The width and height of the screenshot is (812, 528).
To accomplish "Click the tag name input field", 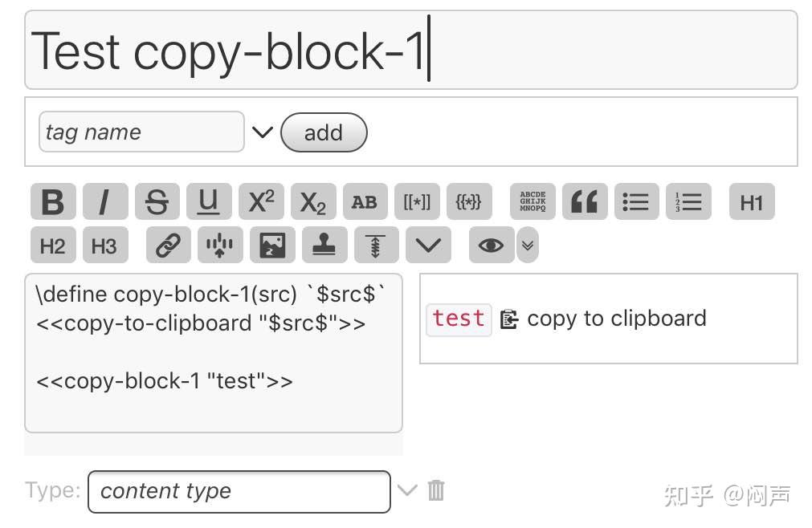I will [141, 132].
